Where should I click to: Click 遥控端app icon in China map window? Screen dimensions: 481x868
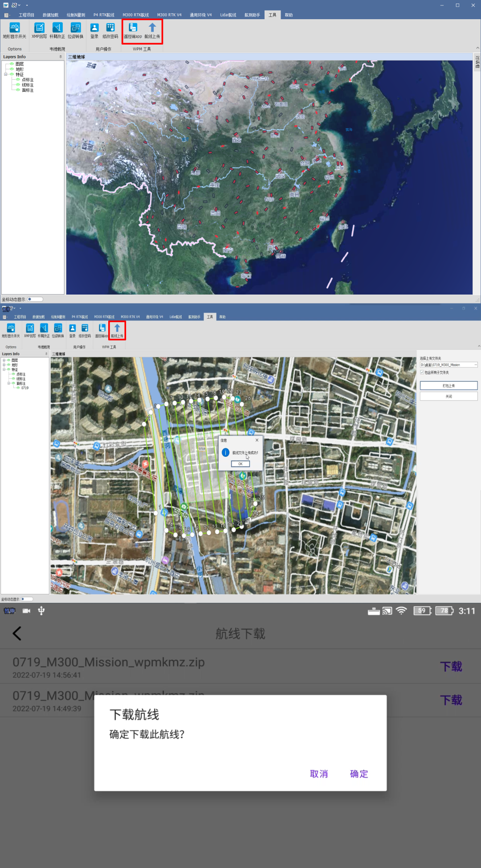[x=133, y=28]
